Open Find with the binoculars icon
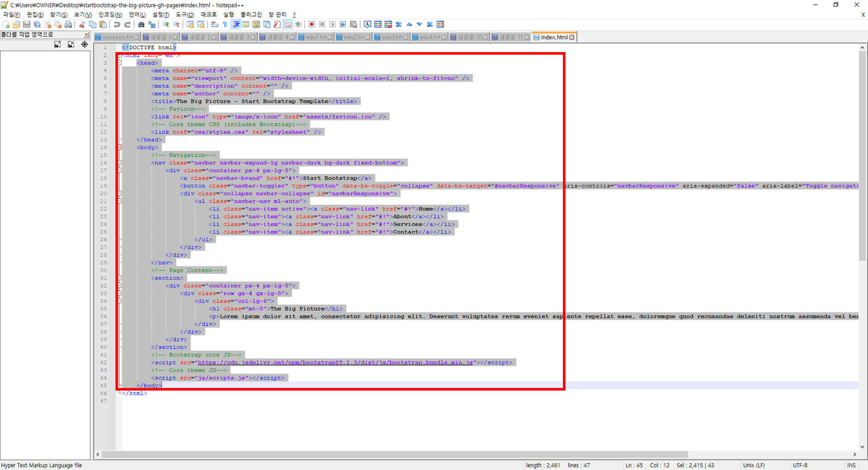The width and height of the screenshot is (868, 470). pyautogui.click(x=141, y=25)
